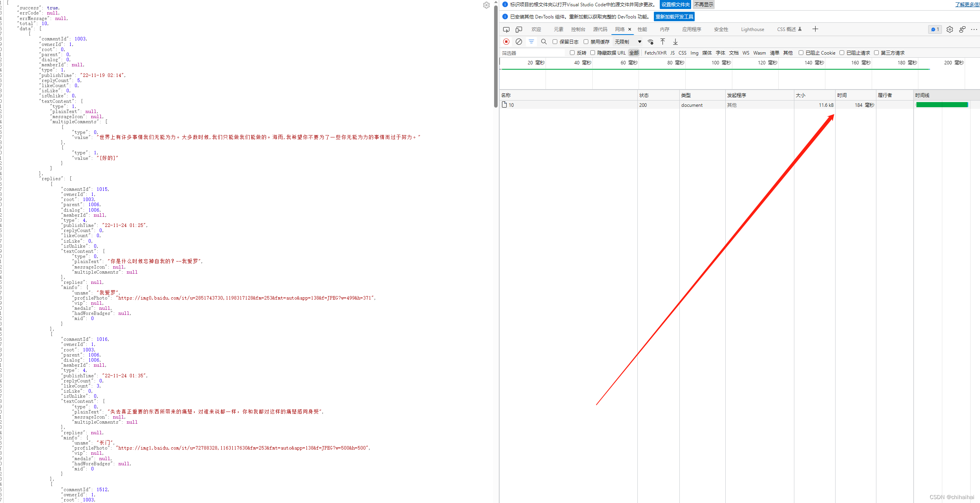This screenshot has width=980, height=503.
Task: Click import HAR upload arrow
Action: [x=662, y=42]
